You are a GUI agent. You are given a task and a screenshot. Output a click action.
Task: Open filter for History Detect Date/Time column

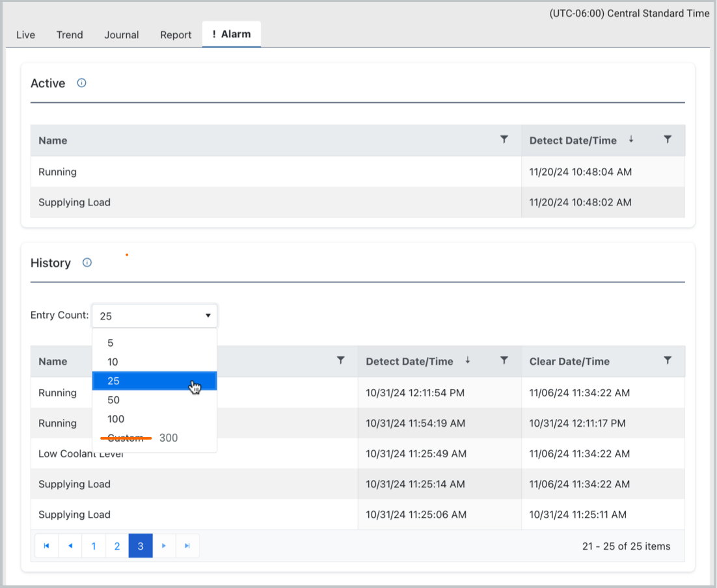504,360
